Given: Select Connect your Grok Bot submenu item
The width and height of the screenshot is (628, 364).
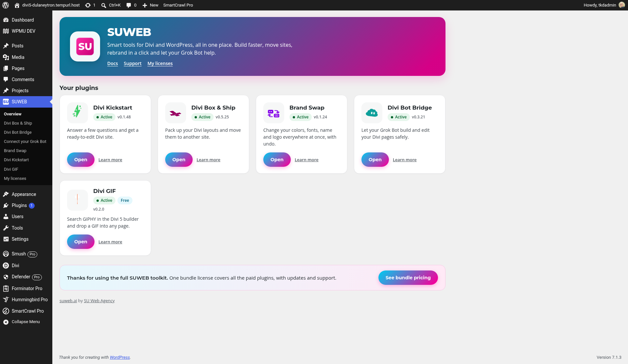Looking at the screenshot, I should click(x=25, y=142).
